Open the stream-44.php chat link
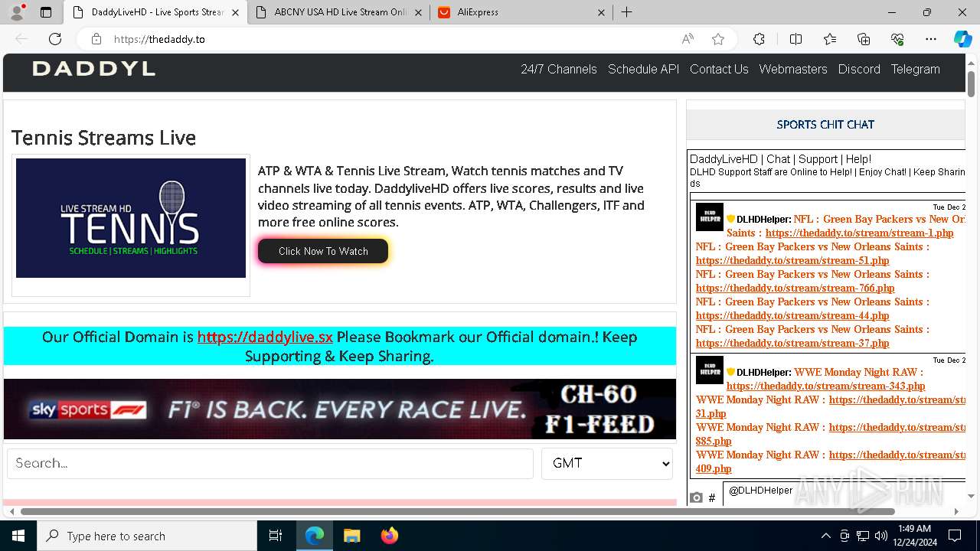This screenshot has width=980, height=551. (x=792, y=315)
